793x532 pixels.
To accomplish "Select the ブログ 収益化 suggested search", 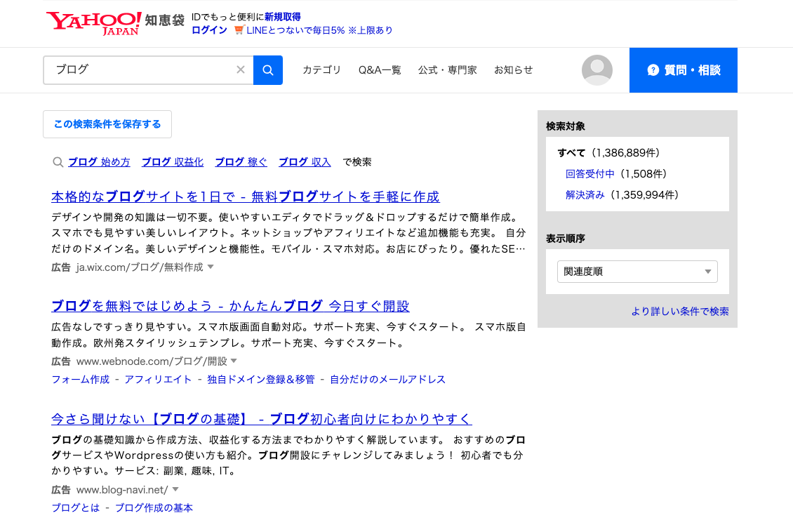I will [x=173, y=161].
